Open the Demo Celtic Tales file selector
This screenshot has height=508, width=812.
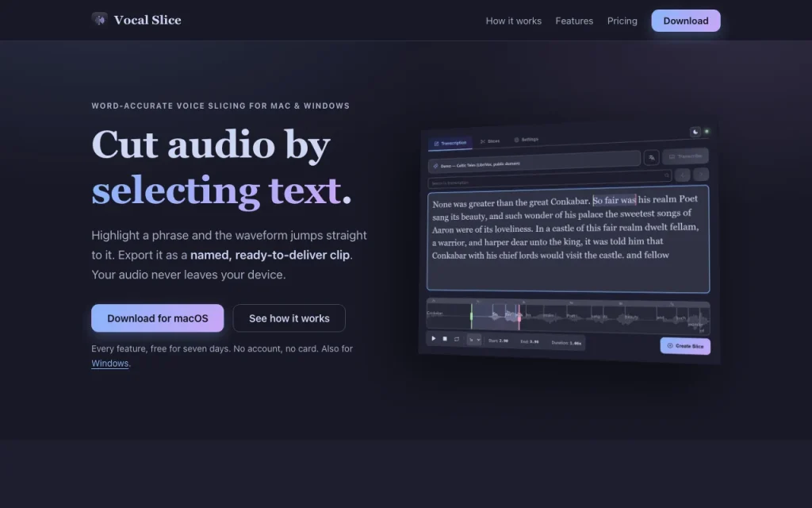pyautogui.click(x=534, y=162)
